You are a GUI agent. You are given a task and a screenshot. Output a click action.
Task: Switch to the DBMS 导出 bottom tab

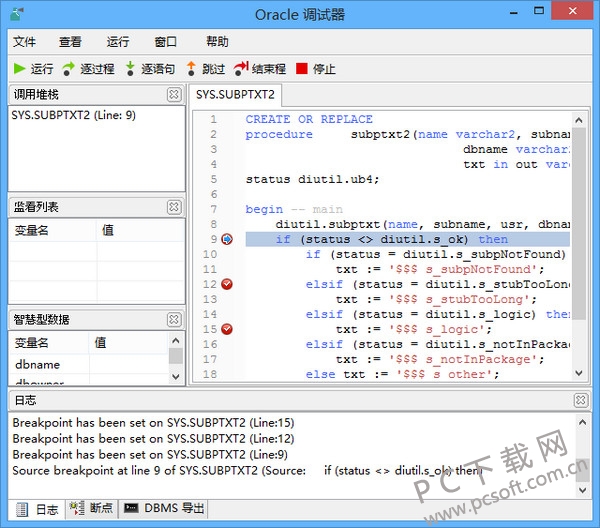(163, 508)
